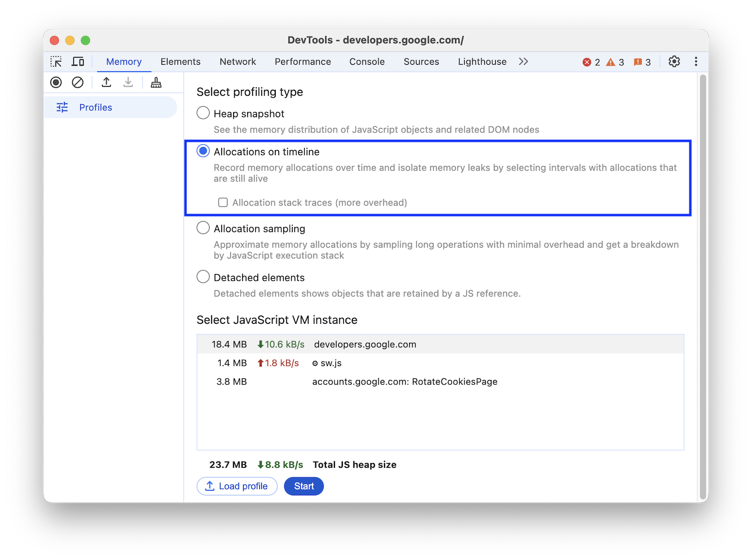The image size is (752, 560).
Task: Clear all profiles with the clear icon
Action: (78, 82)
